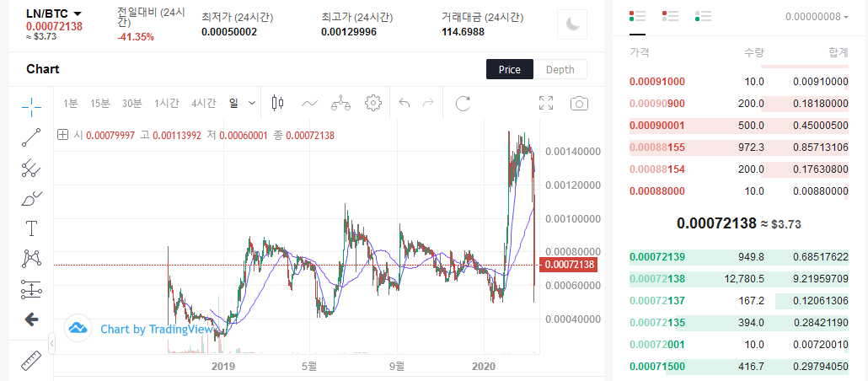Open the 0.00000008 price grouping dropdown
This screenshot has width=868, height=381.
click(817, 17)
